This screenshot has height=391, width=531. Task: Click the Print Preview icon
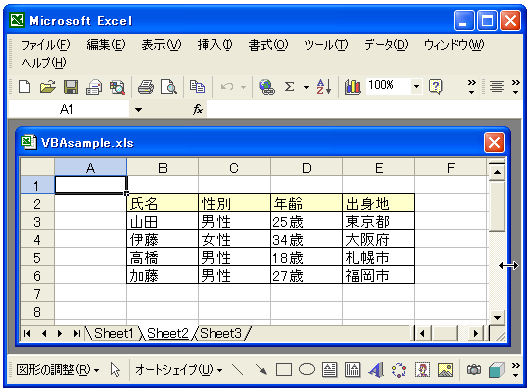pyautogui.click(x=169, y=87)
